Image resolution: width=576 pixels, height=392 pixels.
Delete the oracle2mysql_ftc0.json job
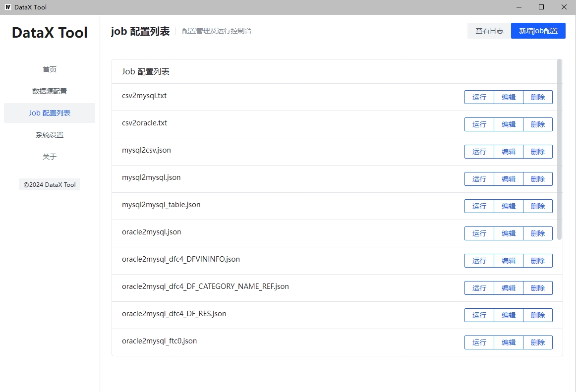(538, 342)
